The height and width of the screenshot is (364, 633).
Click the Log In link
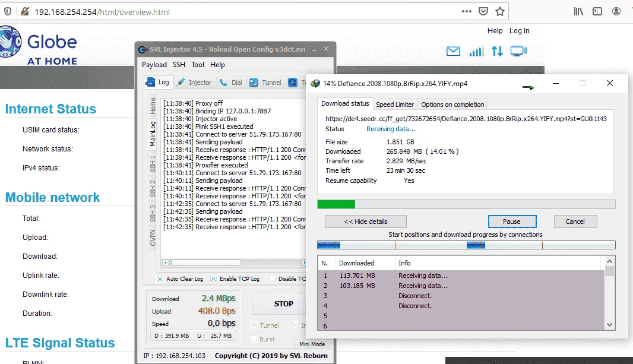tap(519, 31)
